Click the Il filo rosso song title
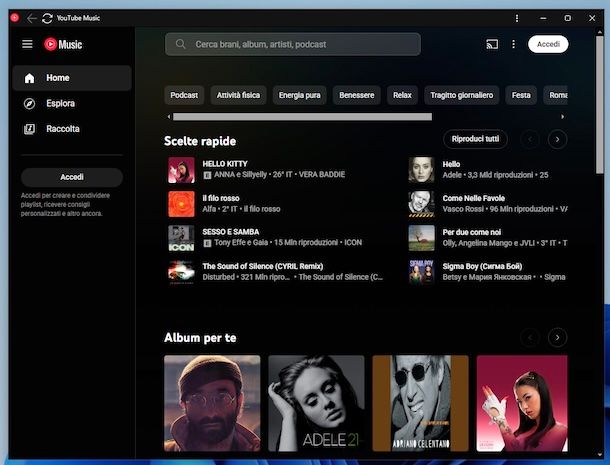The width and height of the screenshot is (610, 465). pyautogui.click(x=221, y=198)
